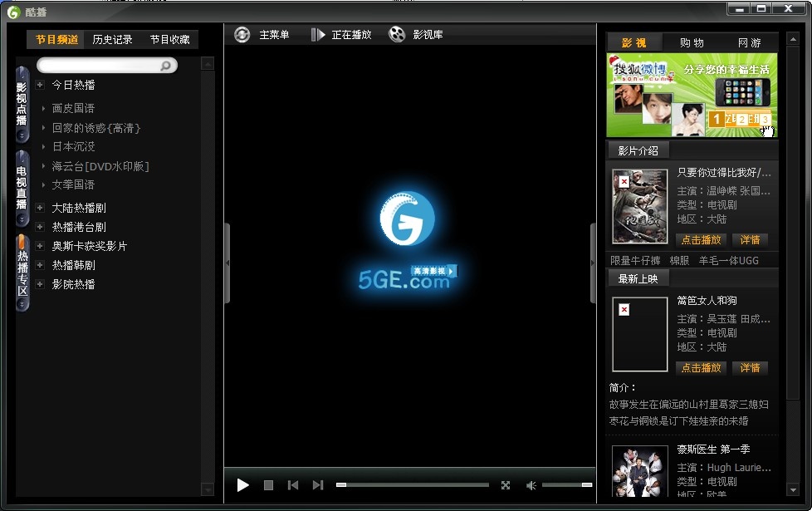The width and height of the screenshot is (812, 511).
Task: Toggle fullscreen video mode
Action: (x=506, y=485)
